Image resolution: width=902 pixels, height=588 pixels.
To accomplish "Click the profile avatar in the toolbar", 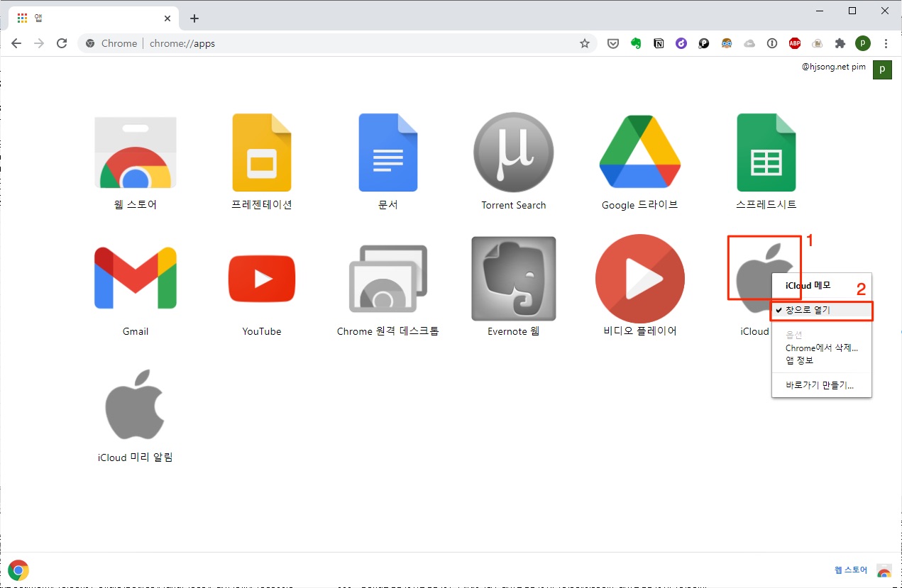I will [863, 43].
